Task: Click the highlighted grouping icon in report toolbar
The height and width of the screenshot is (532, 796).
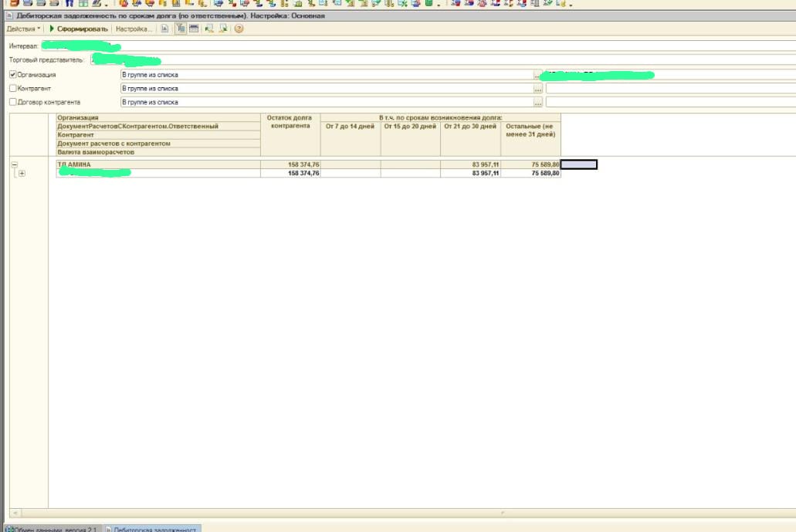Action: point(180,29)
